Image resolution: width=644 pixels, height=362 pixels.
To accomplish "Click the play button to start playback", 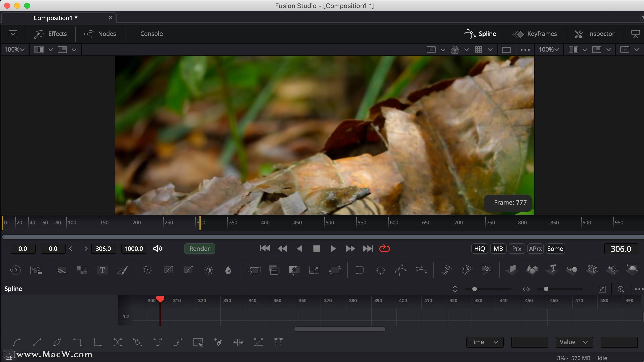I will tap(333, 248).
